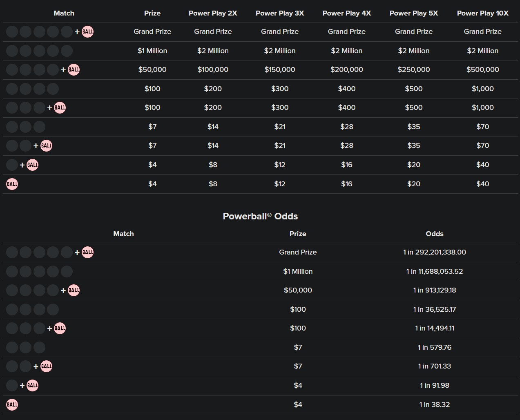Click the 1 in 701.33 odds value
Viewport: 520px width, 420px height.
pos(435,366)
